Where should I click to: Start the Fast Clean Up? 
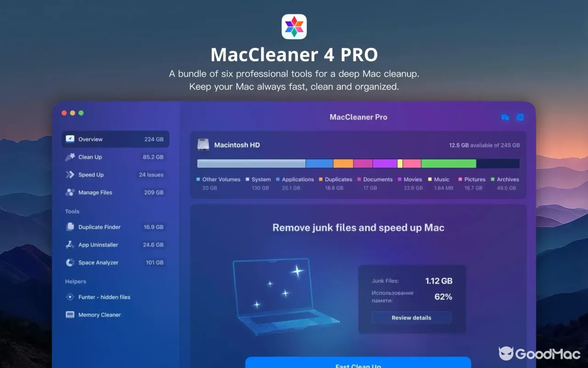pyautogui.click(x=358, y=363)
